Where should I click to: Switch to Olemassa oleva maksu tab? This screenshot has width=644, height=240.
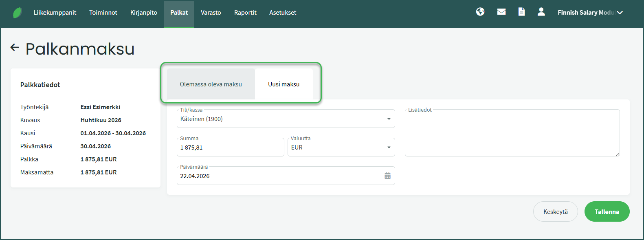(211, 84)
